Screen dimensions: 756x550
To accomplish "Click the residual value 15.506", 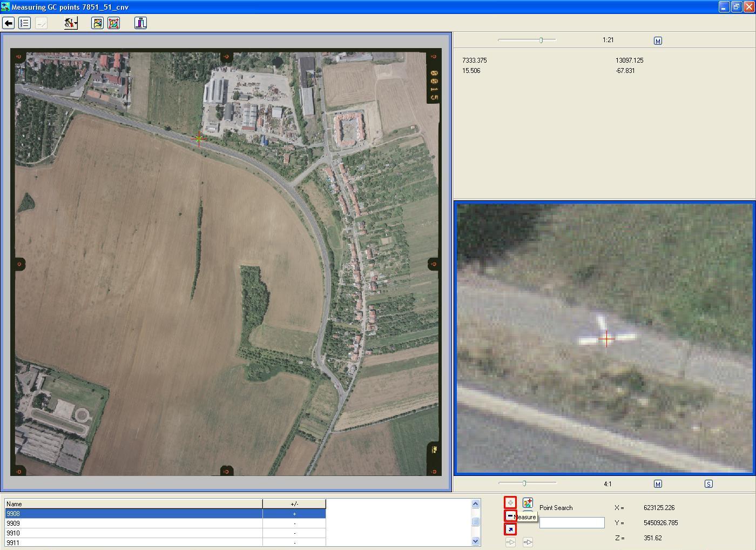I will click(471, 71).
